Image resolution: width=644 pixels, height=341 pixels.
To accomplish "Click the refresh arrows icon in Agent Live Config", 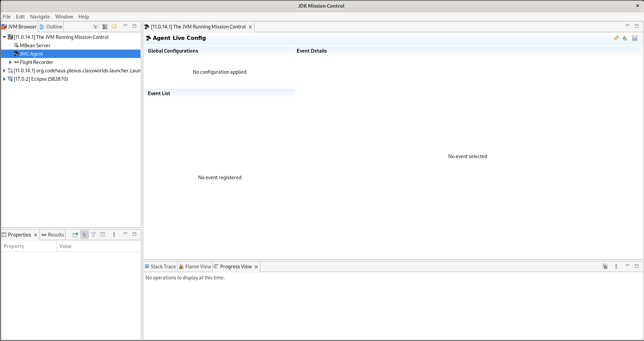I will tap(616, 38).
